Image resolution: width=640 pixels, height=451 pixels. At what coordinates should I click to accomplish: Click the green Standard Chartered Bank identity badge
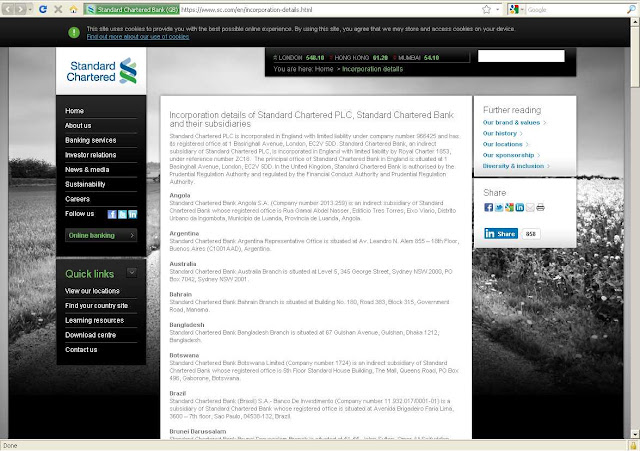click(132, 9)
